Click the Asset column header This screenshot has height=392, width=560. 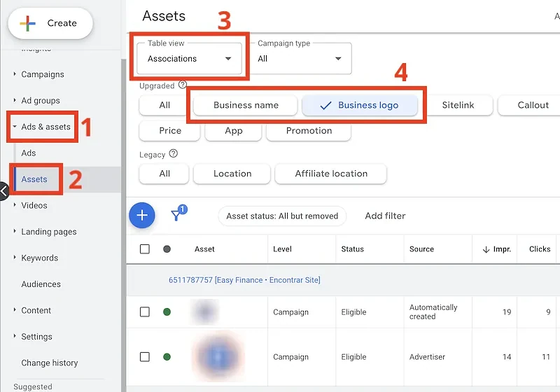[x=204, y=248]
